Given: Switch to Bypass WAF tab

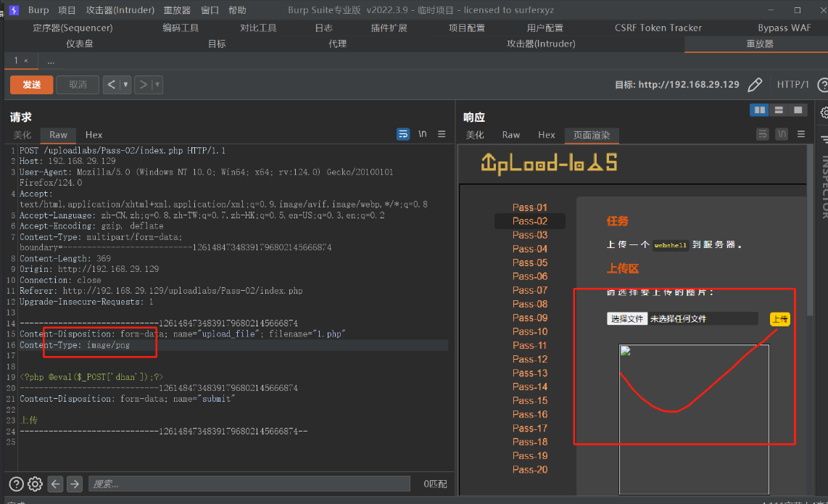Looking at the screenshot, I should 784,28.
